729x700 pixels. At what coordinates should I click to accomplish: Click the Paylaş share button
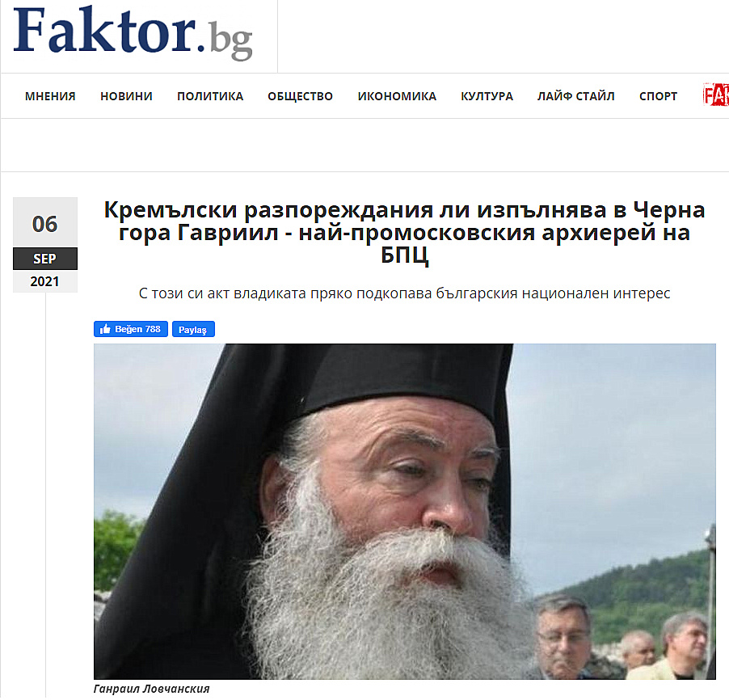(193, 329)
